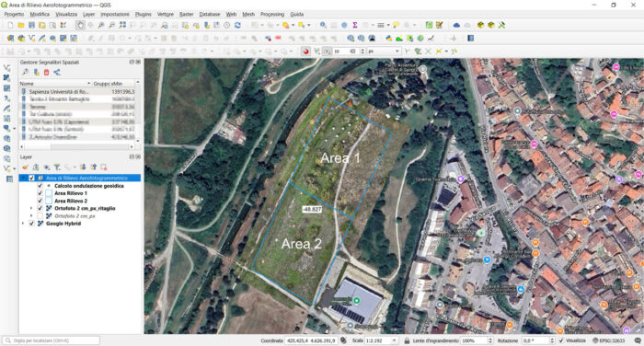
Task: Hide the Ortofoto 2 cm_px_ritaglio layer
Action: 40,208
